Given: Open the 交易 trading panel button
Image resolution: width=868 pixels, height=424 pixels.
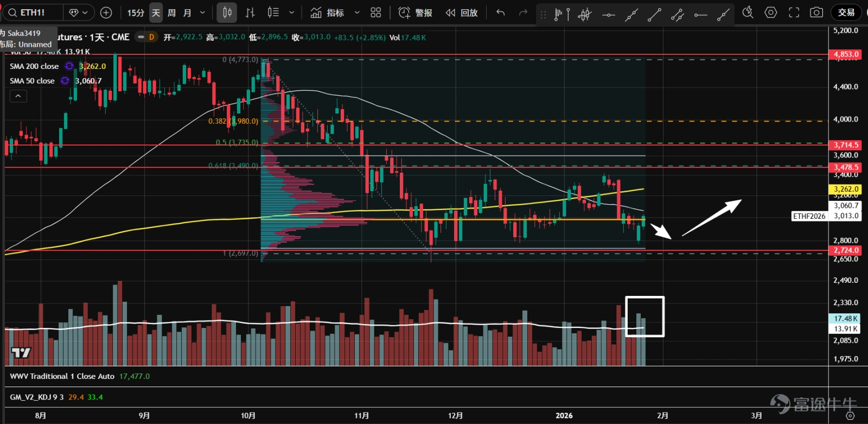Looking at the screenshot, I should (x=846, y=12).
